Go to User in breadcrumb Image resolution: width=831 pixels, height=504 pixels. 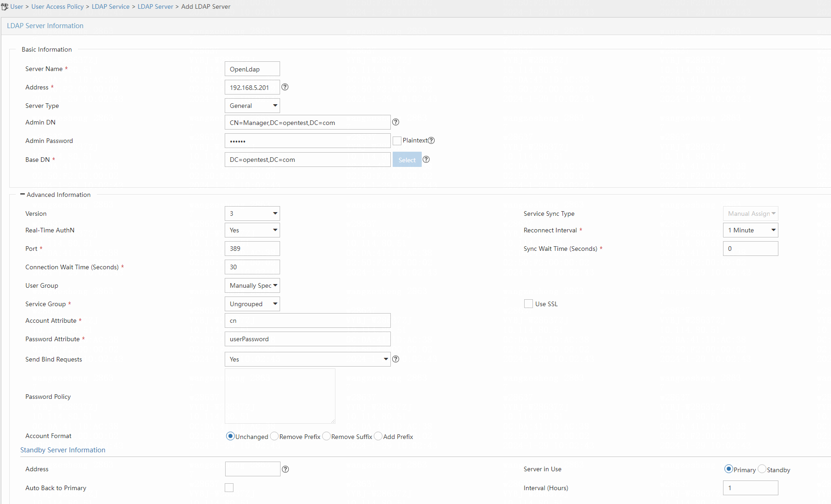point(17,6)
